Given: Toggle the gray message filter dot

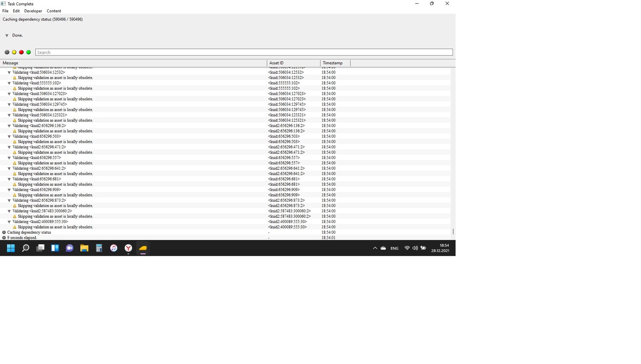Looking at the screenshot, I should click(7, 52).
